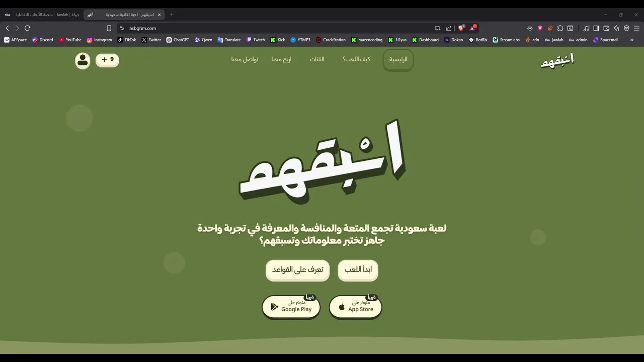Open the TikTok bookmark
644x362 pixels.
coord(127,40)
